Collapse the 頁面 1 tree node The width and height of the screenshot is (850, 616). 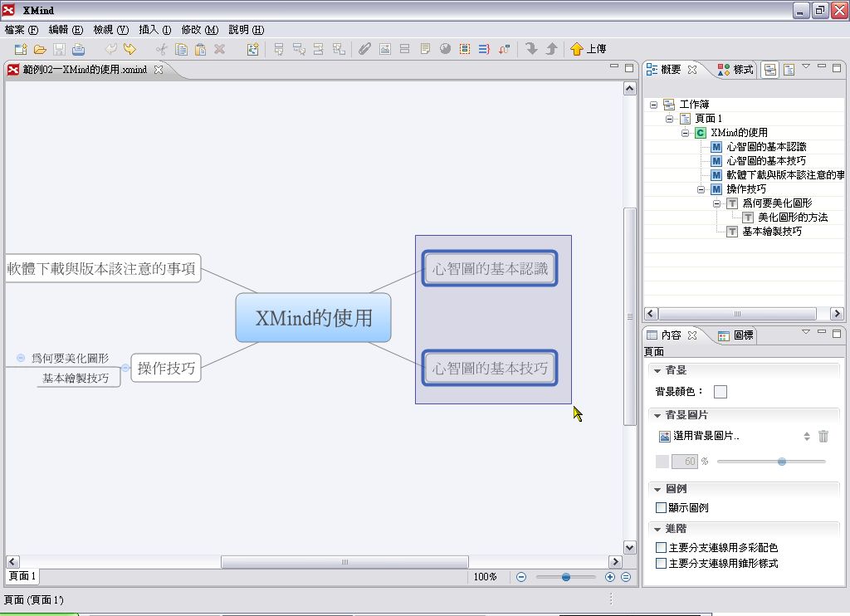click(x=670, y=119)
